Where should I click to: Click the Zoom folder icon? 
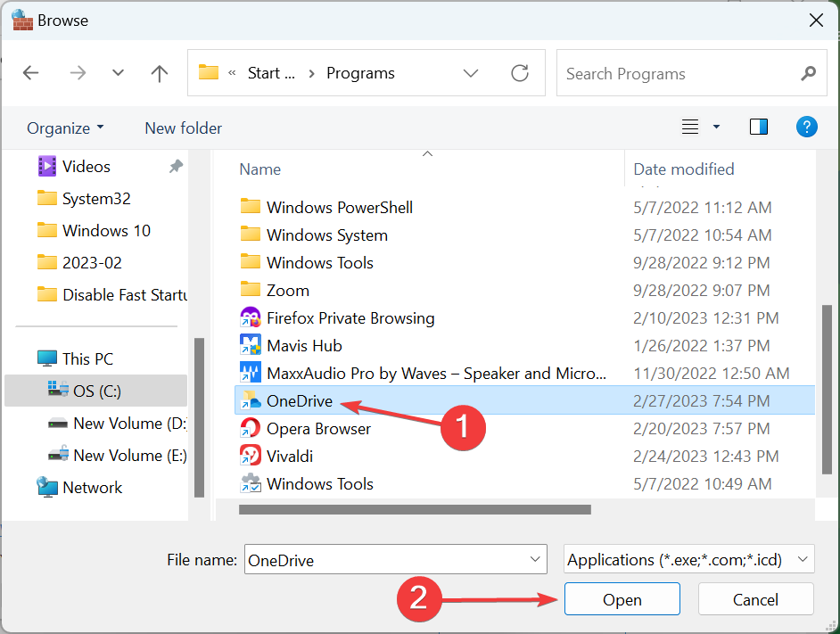click(x=251, y=290)
